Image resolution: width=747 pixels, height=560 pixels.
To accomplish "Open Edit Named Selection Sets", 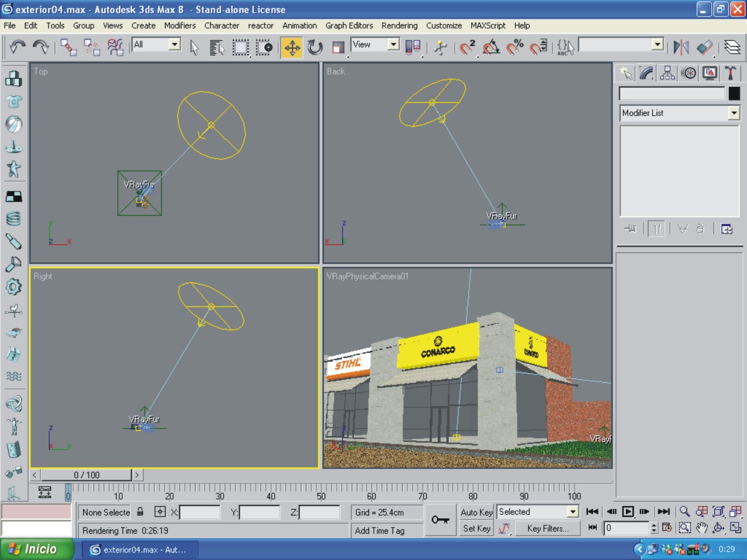I will [566, 47].
